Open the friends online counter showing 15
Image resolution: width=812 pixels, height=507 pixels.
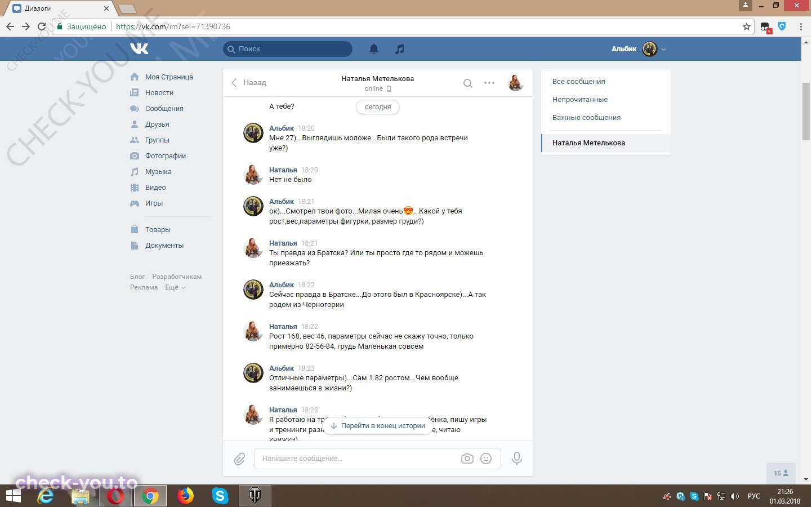click(x=781, y=473)
